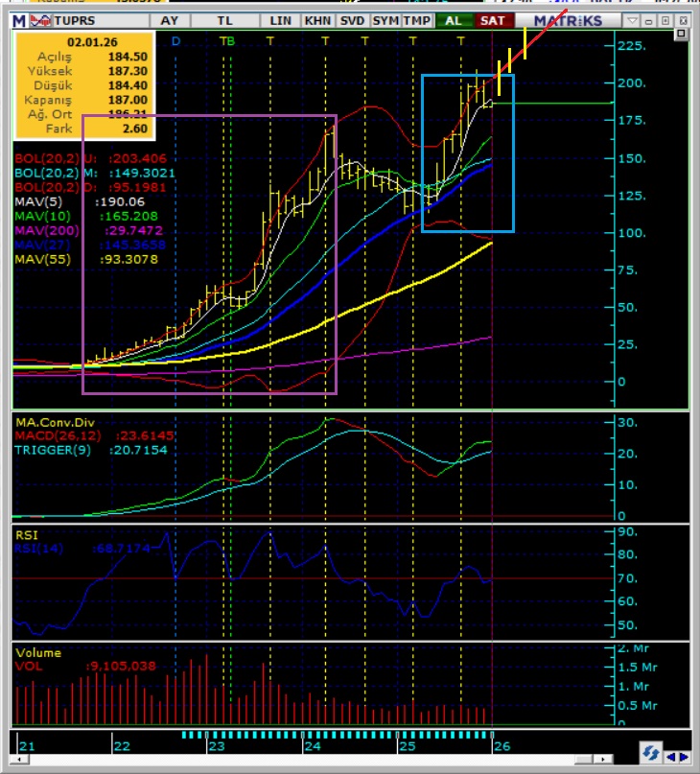Click the small square icon below window controls
700x774 pixels.
681,35
